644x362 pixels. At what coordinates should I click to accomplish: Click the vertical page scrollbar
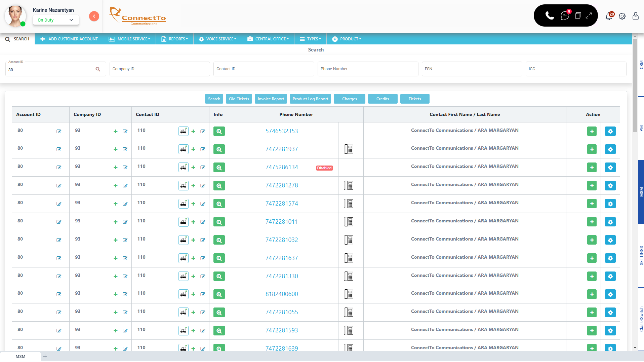point(635,84)
